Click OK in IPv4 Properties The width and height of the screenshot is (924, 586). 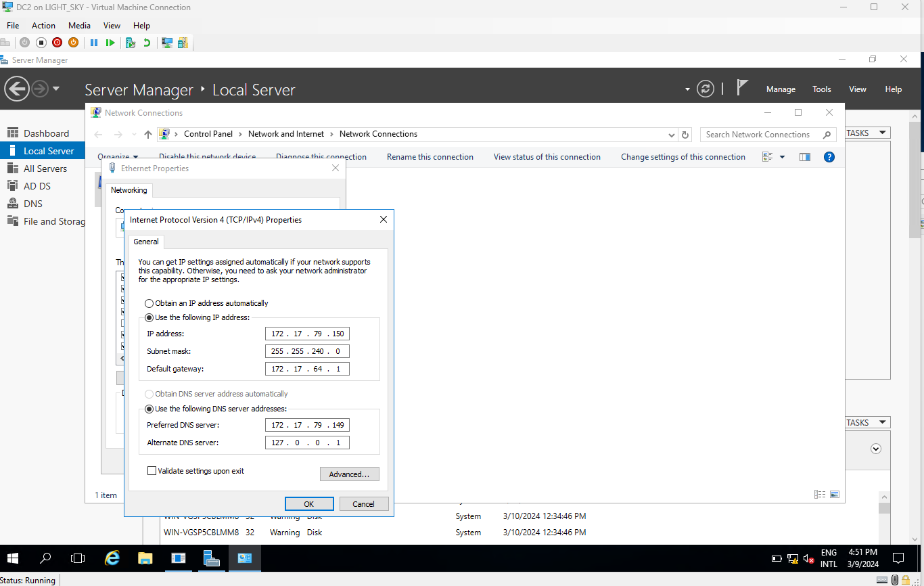point(309,503)
